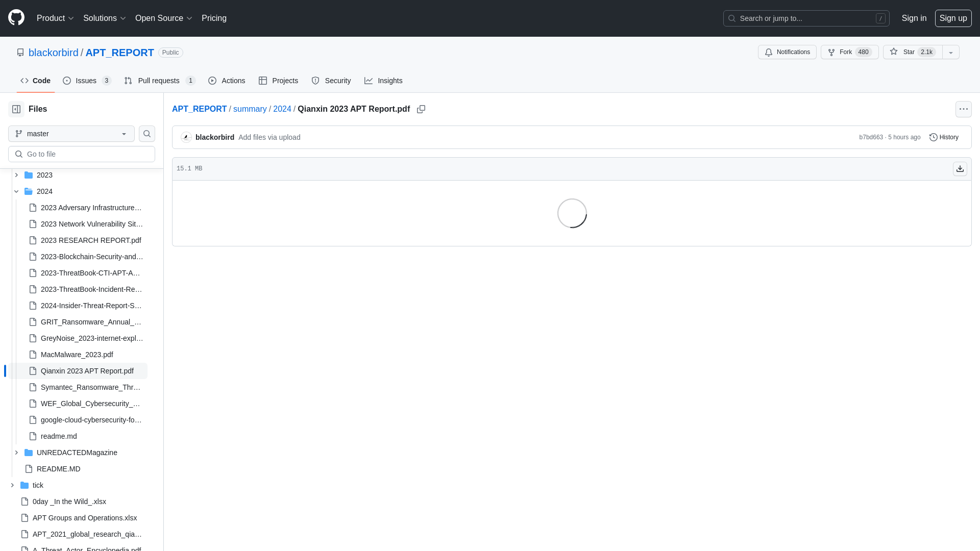Select the Pull requests tab

[159, 81]
